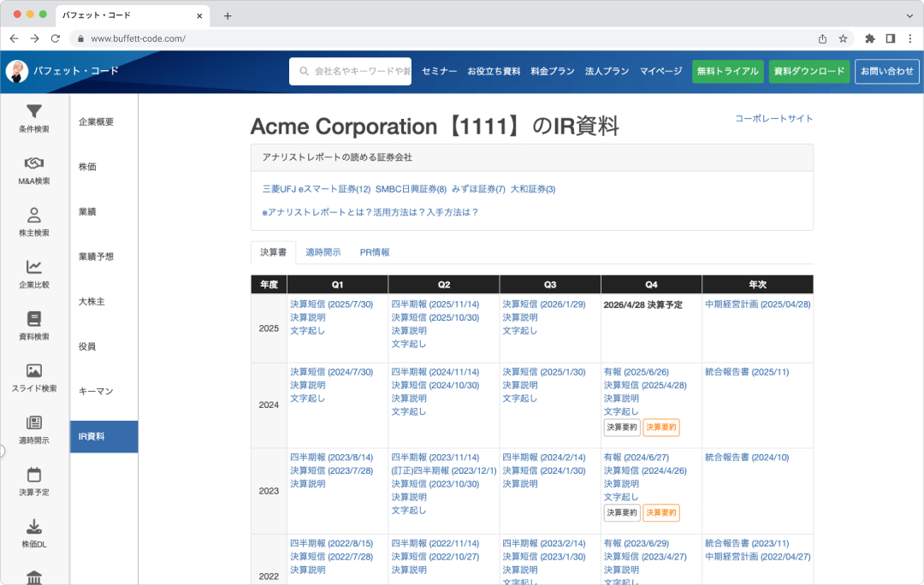The width and height of the screenshot is (924, 585).
Task: Open 中期経営計画 (2025/04/28) link
Action: 757,304
